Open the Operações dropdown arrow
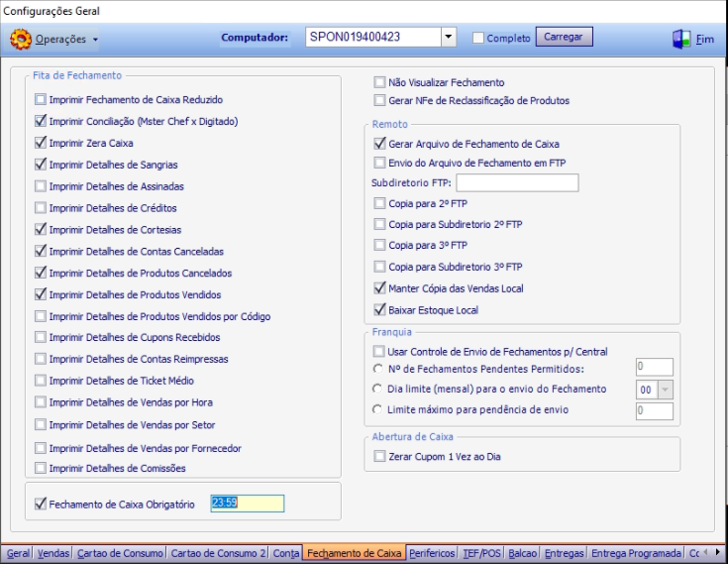This screenshot has width=728, height=564. [x=95, y=40]
